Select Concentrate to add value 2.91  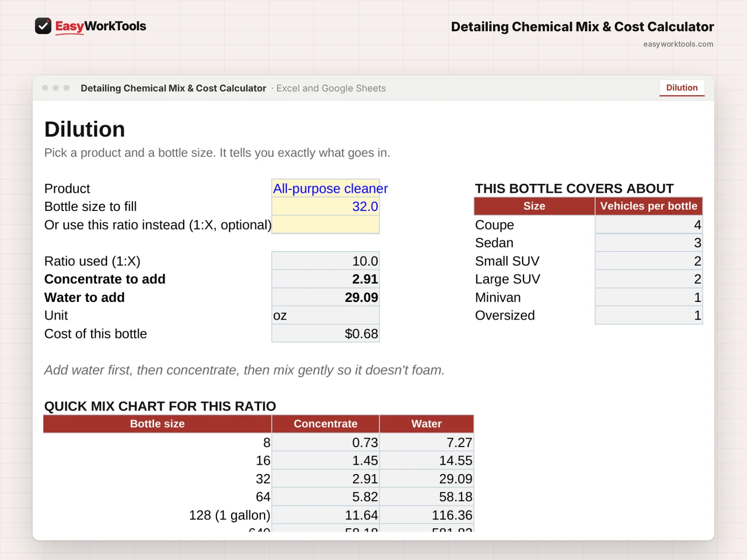tap(325, 279)
